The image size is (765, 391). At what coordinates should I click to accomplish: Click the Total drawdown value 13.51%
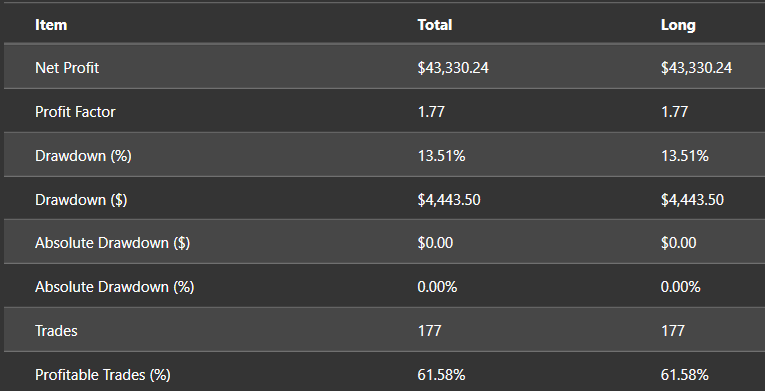pos(441,156)
